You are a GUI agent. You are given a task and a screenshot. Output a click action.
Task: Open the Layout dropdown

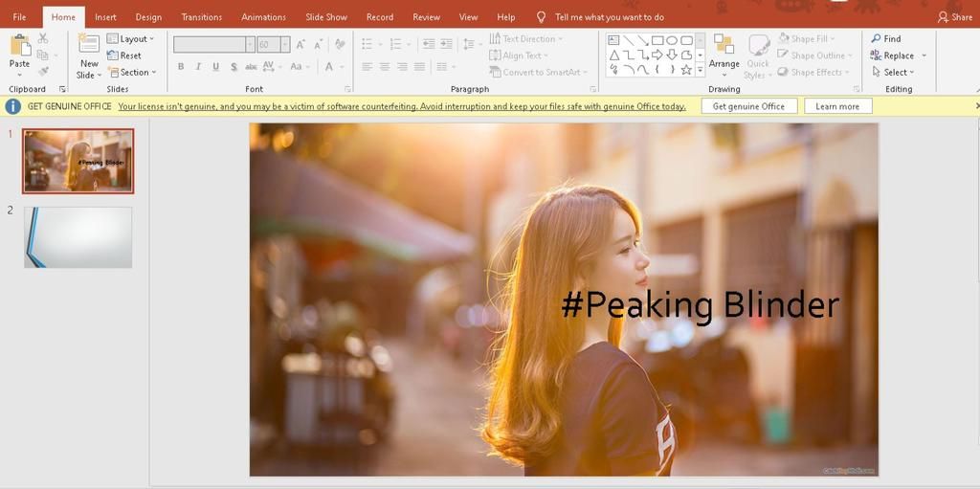pyautogui.click(x=130, y=39)
